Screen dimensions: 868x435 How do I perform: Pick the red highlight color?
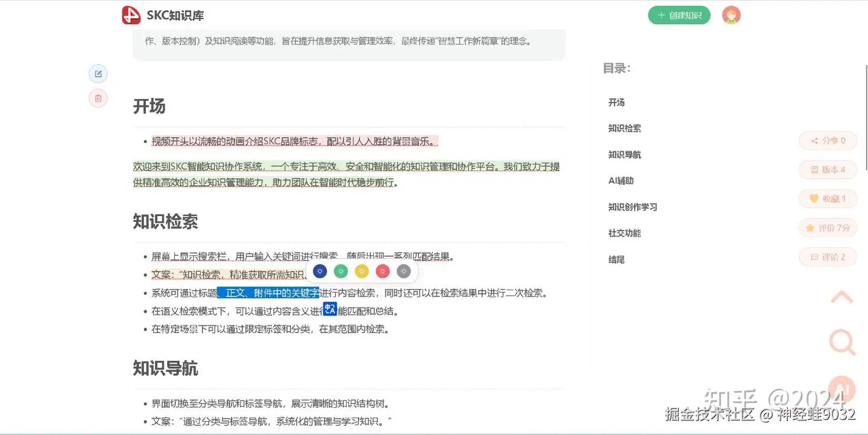[383, 271]
